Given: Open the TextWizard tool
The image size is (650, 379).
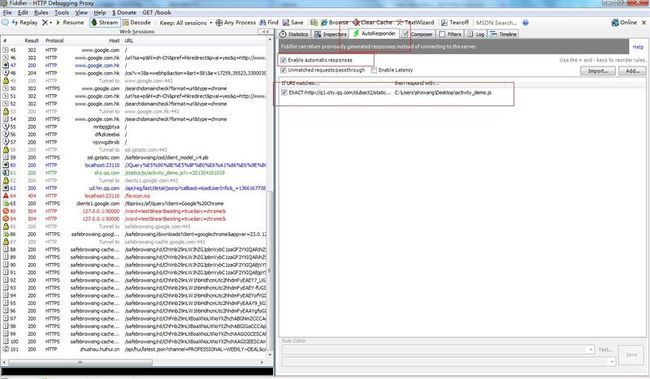Looking at the screenshot, I should 415,22.
